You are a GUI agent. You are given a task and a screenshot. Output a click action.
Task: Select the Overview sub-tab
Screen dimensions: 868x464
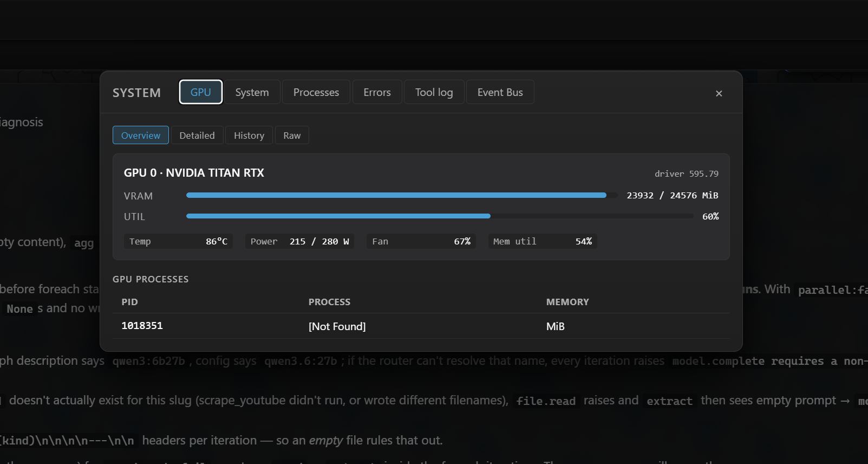(141, 136)
